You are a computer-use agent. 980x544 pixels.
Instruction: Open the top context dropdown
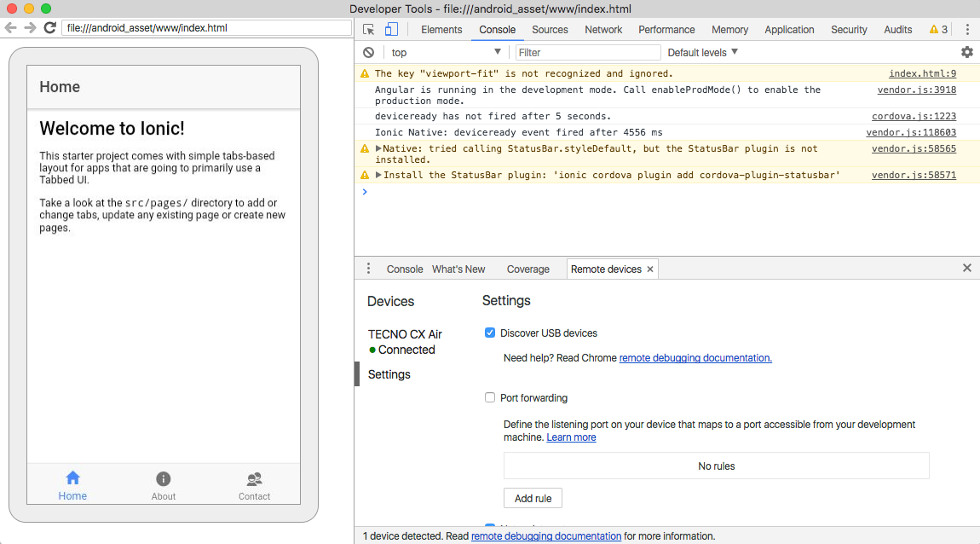[x=446, y=52]
